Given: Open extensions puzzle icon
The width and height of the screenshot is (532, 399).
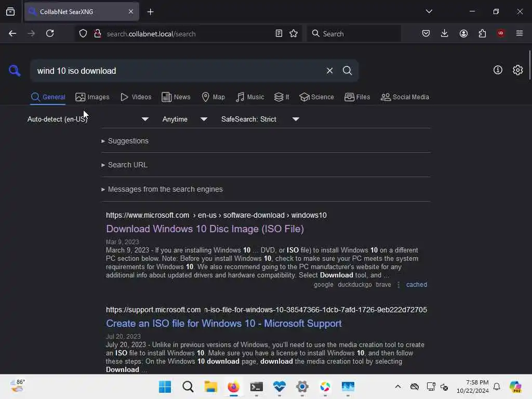Looking at the screenshot, I should click(482, 33).
